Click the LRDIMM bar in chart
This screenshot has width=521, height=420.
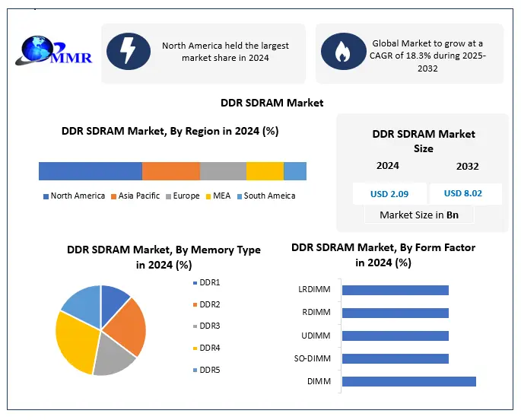pos(395,290)
